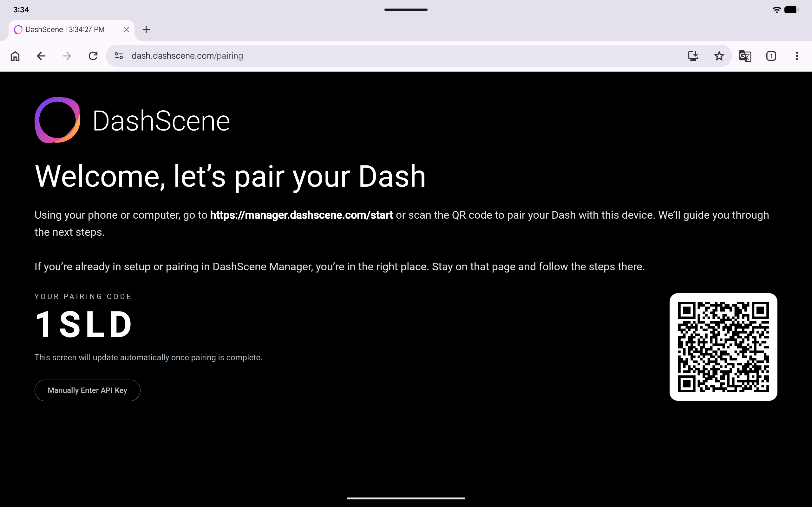Click the DashScene logo
This screenshot has width=812, height=507.
tap(58, 120)
